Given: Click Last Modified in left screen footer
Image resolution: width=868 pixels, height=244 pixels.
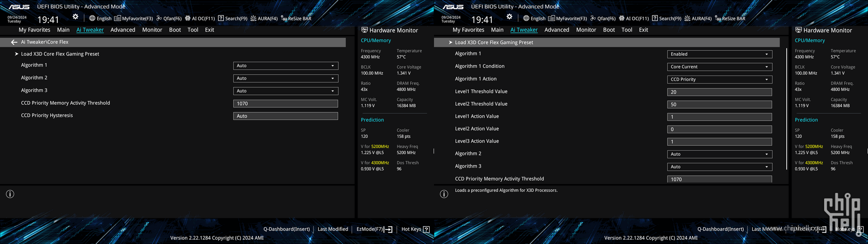Looking at the screenshot, I should (x=333, y=229).
